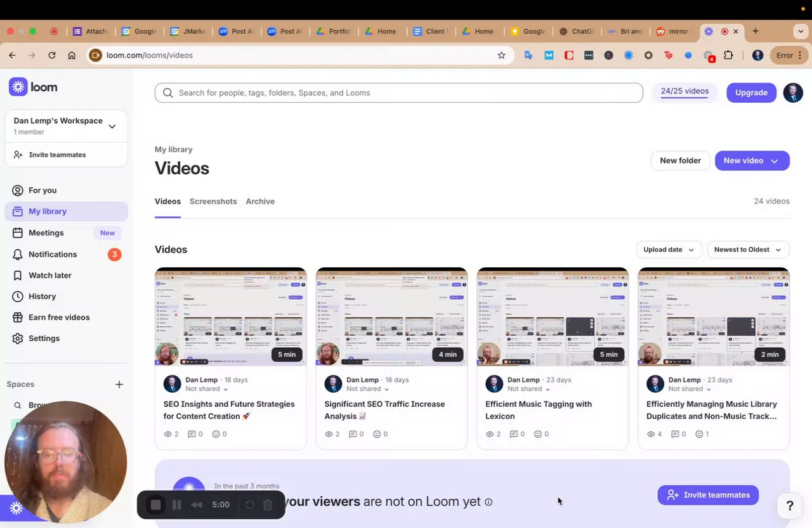Click the comments icon on SEO Insights video

[x=192, y=434]
